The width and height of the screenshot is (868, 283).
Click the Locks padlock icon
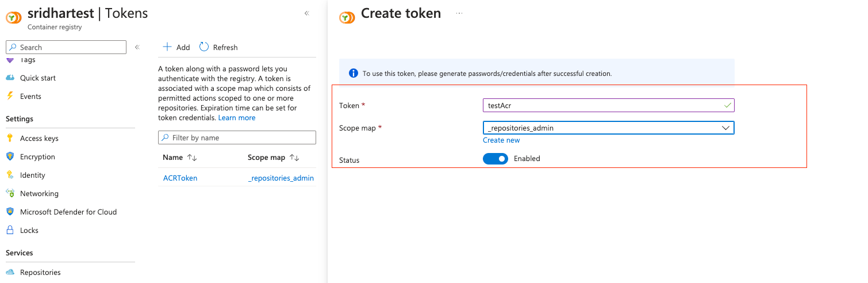[x=10, y=230]
